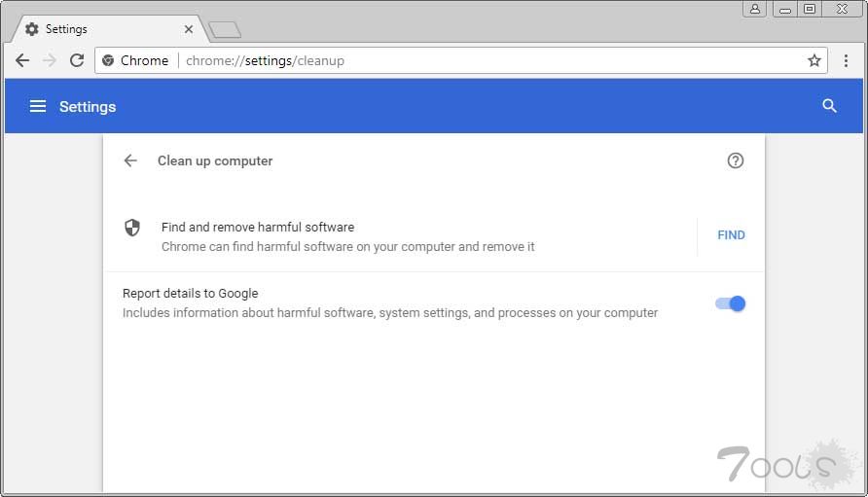Viewport: 868px width, 497px height.
Task: Select the Settings browser tab
Action: pyautogui.click(x=97, y=29)
